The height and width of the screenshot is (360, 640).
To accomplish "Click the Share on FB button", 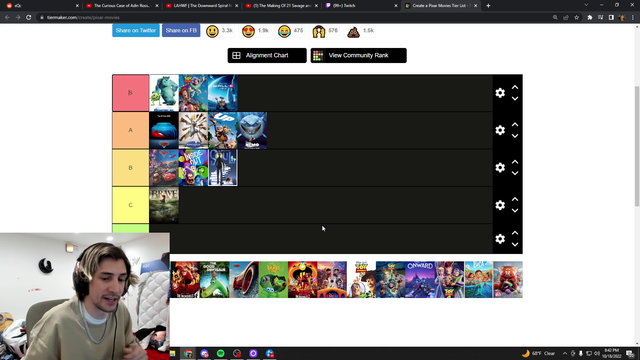I will pyautogui.click(x=181, y=31).
